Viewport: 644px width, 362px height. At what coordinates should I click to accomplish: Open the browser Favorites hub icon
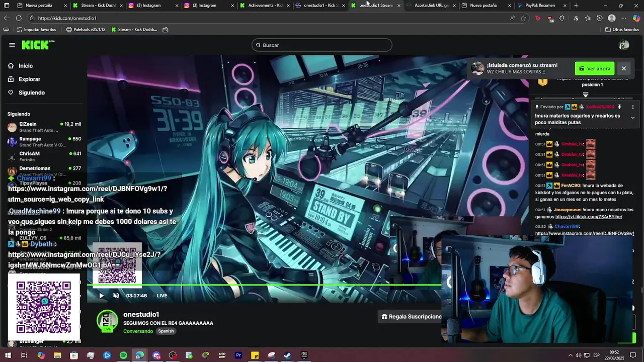[x=587, y=18]
